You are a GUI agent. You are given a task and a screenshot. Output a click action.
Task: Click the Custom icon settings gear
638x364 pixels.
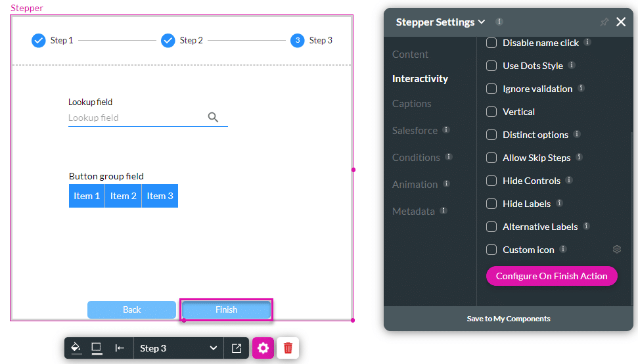[x=616, y=250]
